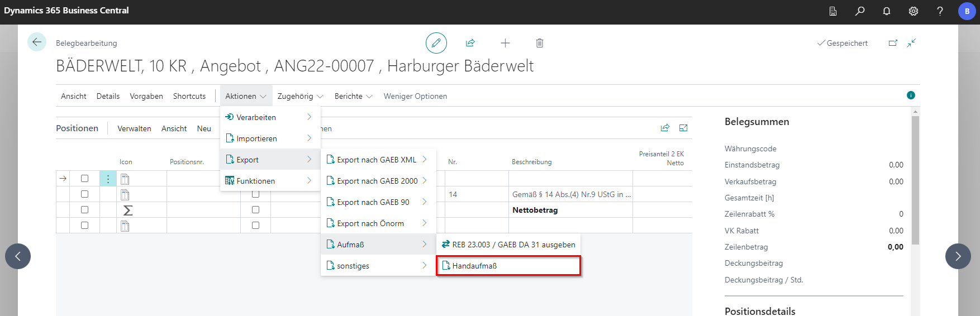Viewport: 980px width, 316px height.
Task: Select Handaufmaß menu entry
Action: pos(508,266)
